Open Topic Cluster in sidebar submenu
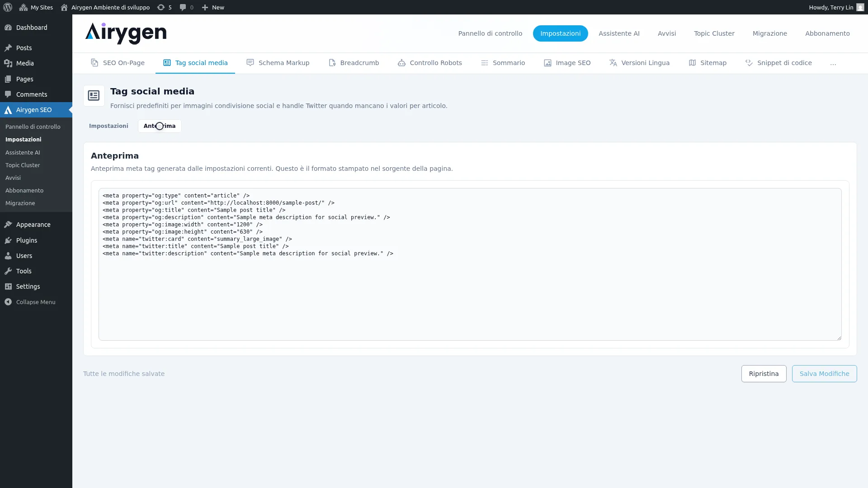The image size is (868, 488). pos(23,165)
